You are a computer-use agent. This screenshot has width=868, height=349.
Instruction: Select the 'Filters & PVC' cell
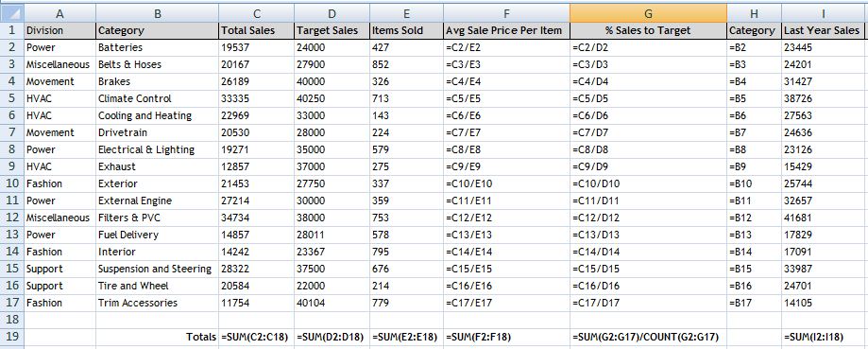coord(157,218)
